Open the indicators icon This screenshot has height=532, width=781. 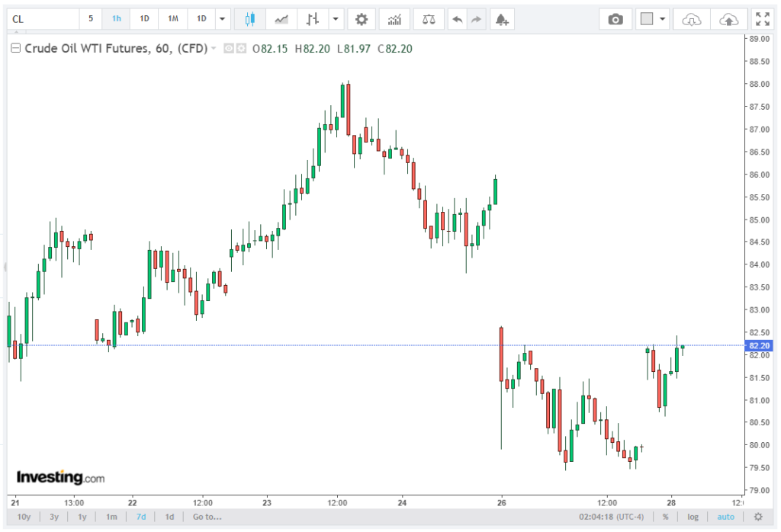[x=394, y=19]
